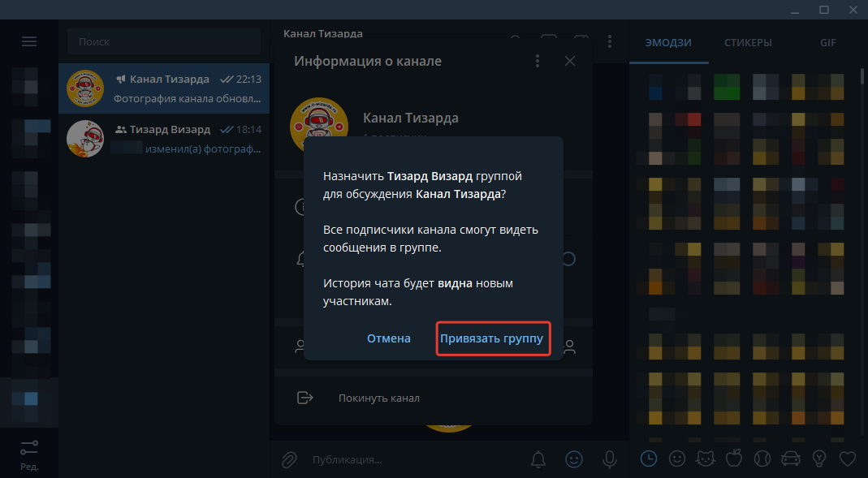Click the Поиск search field
The image size is (868, 478).
click(164, 41)
